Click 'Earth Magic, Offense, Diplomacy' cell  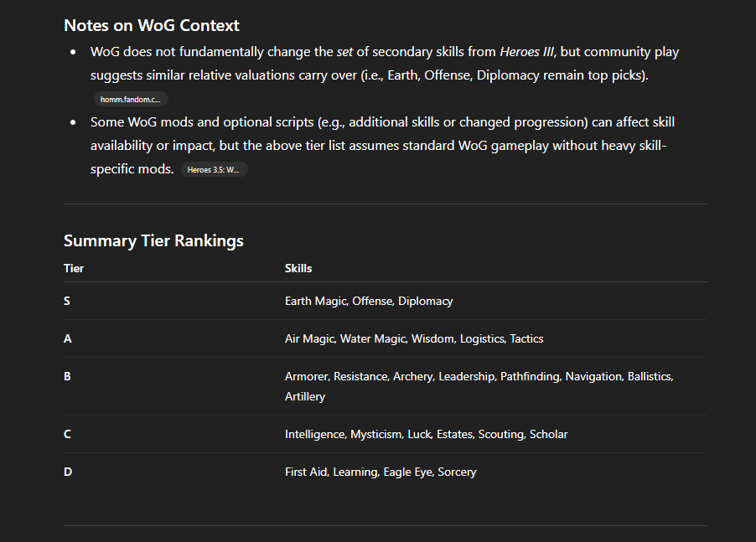point(369,301)
